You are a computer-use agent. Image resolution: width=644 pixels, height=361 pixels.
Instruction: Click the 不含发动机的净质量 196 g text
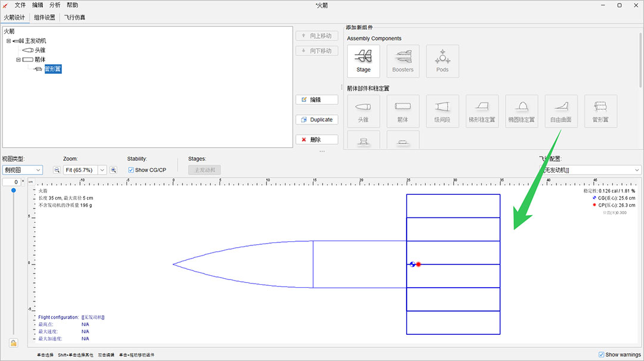pos(66,205)
